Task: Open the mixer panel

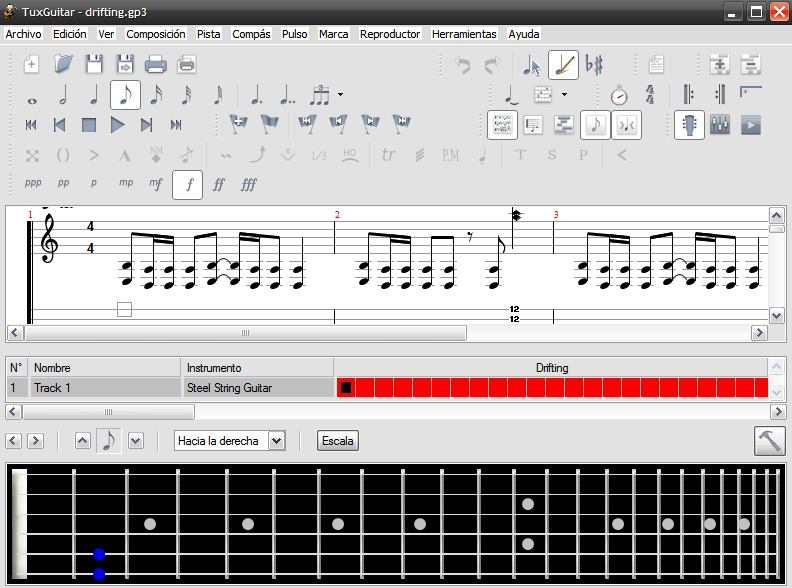Action: click(720, 125)
